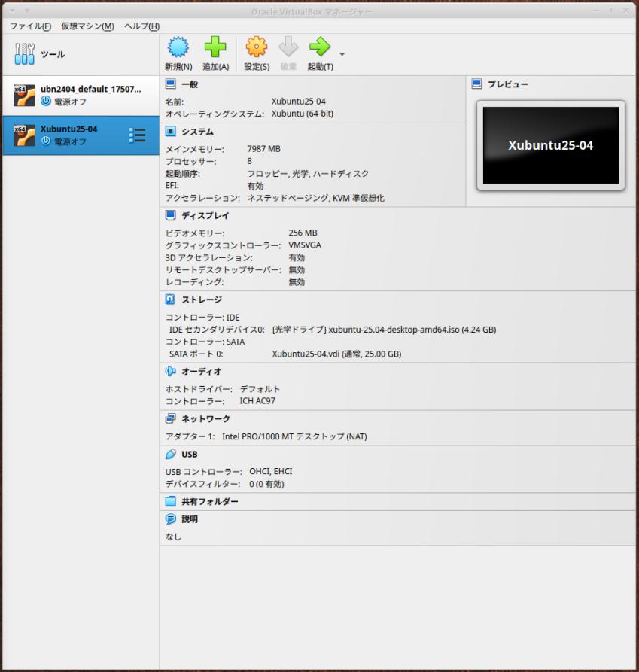Screen dimensions: 639x672
Task: Click the OHCI, EHCI USB controller value
Action: 271,471
